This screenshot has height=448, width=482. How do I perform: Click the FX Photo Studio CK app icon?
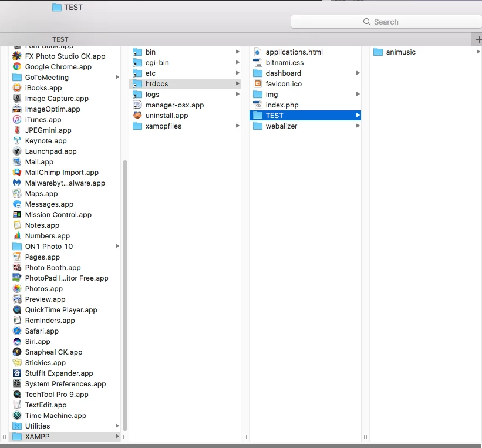(17, 56)
